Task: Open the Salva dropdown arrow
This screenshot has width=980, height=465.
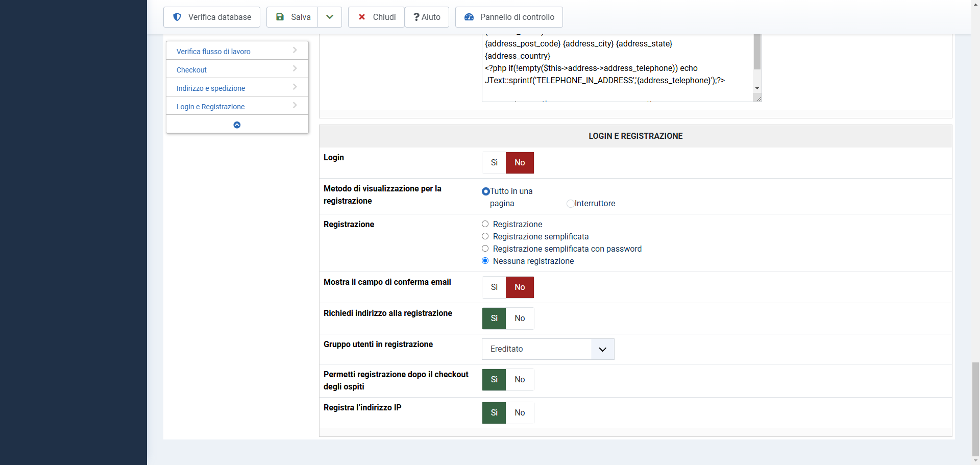Action: coord(330,17)
